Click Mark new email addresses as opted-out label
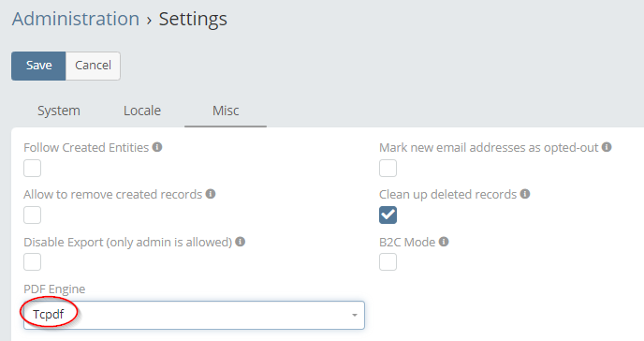 pos(489,147)
